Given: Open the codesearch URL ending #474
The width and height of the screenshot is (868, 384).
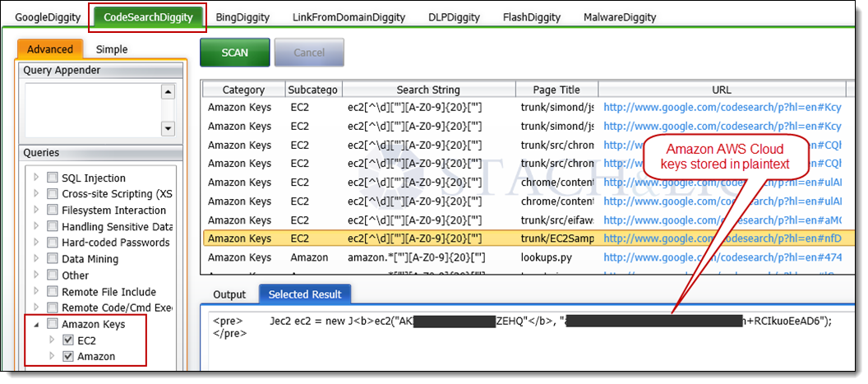Looking at the screenshot, I should (x=722, y=257).
